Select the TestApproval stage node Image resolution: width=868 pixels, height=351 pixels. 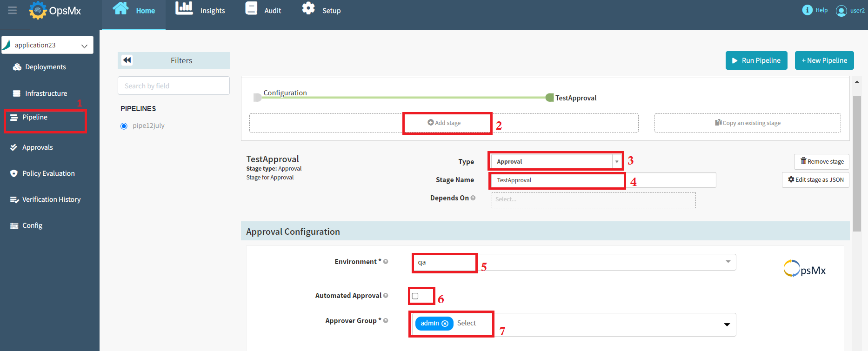point(550,98)
